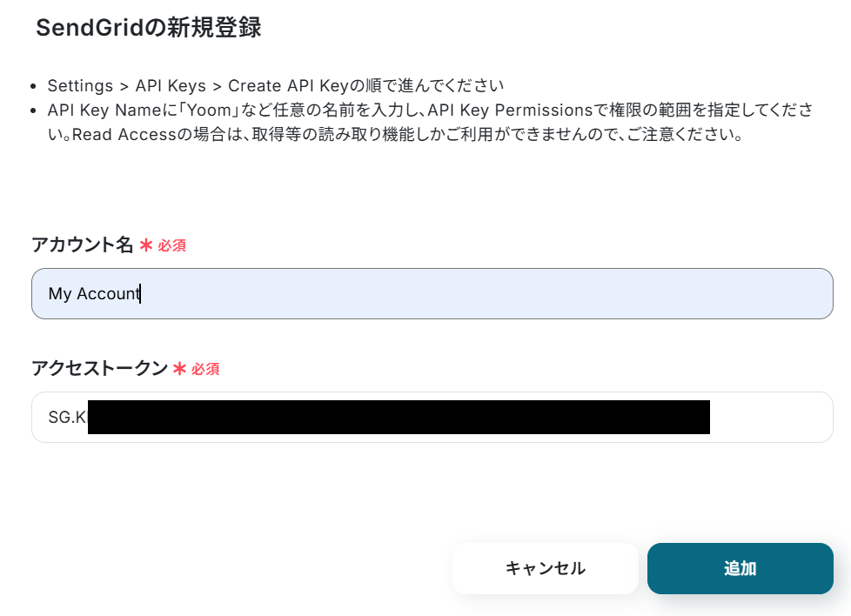Click the SendGridの新規登録 heading
This screenshot has width=851, height=616.
click(x=149, y=28)
